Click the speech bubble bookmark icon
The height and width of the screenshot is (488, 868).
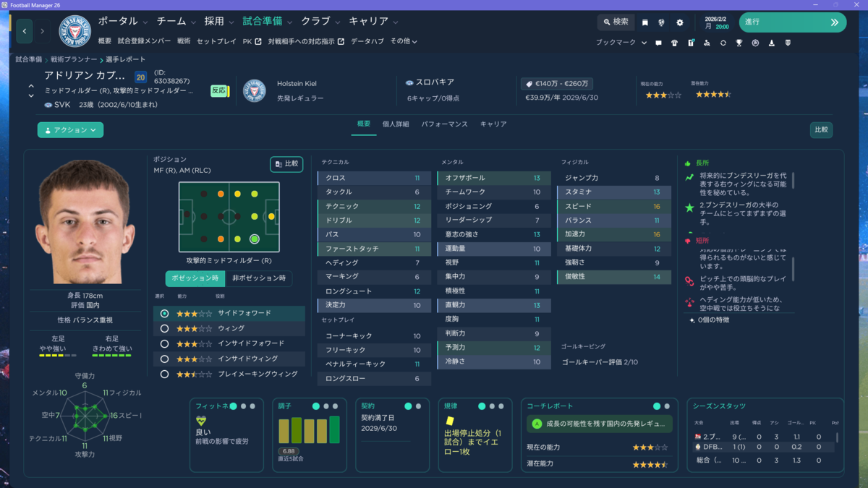[x=658, y=43]
